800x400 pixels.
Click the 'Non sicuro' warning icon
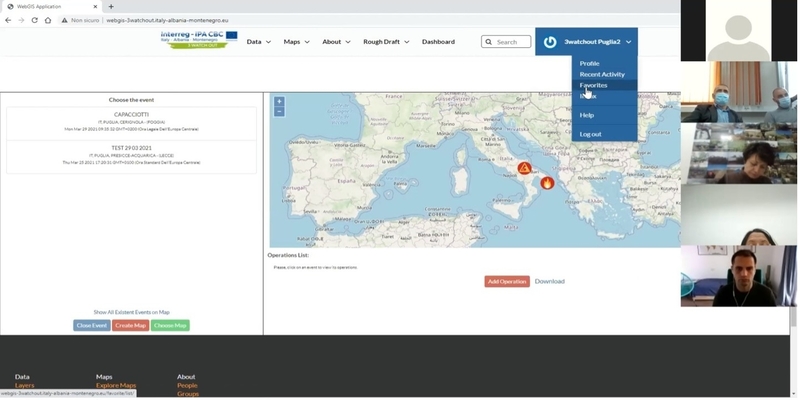(x=64, y=20)
